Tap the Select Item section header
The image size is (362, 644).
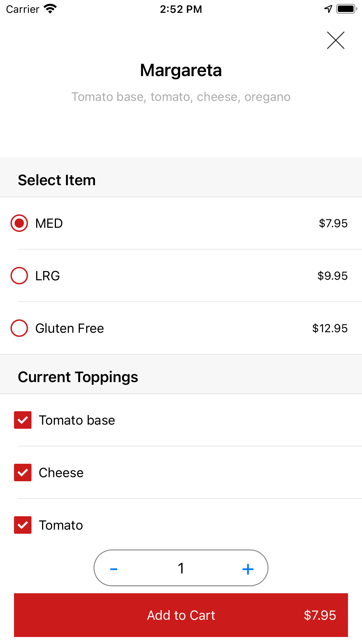tap(57, 180)
